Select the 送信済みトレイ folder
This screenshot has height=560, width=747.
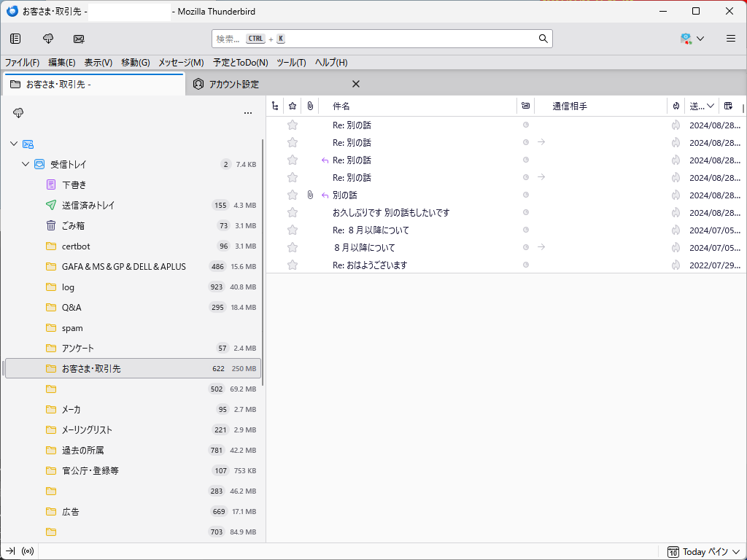pos(133,205)
